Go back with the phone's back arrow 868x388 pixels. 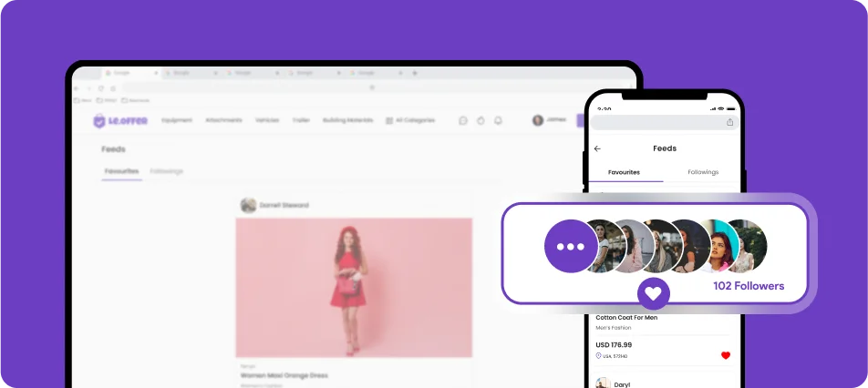[597, 148]
